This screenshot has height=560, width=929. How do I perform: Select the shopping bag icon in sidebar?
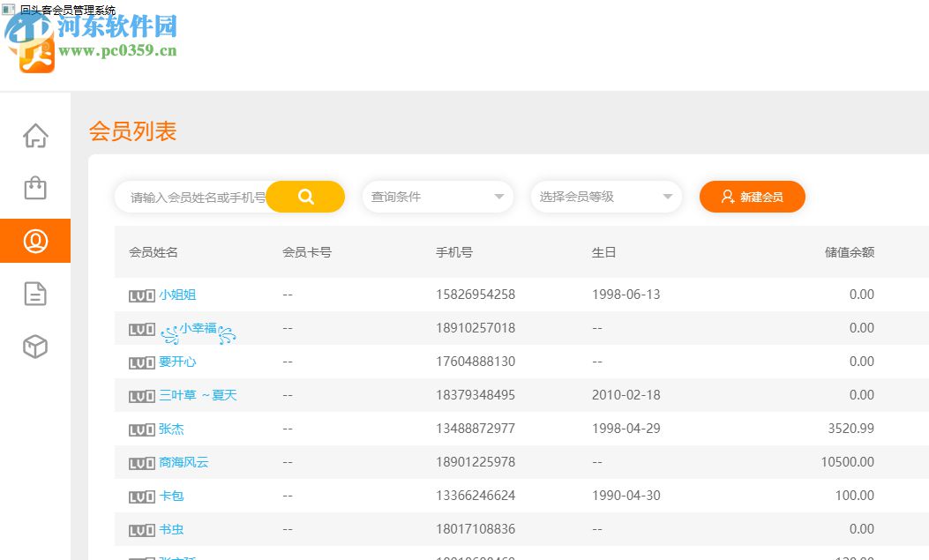pos(34,188)
